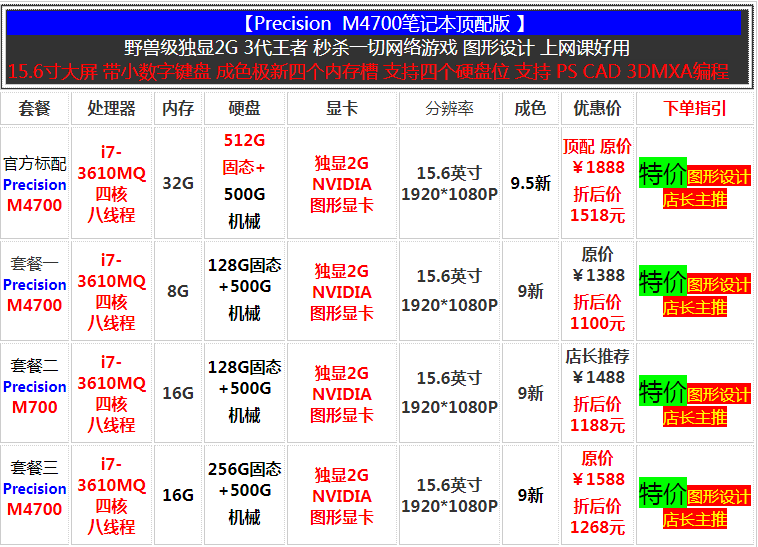
Task: Click the 显卡 column header
Action: point(342,108)
